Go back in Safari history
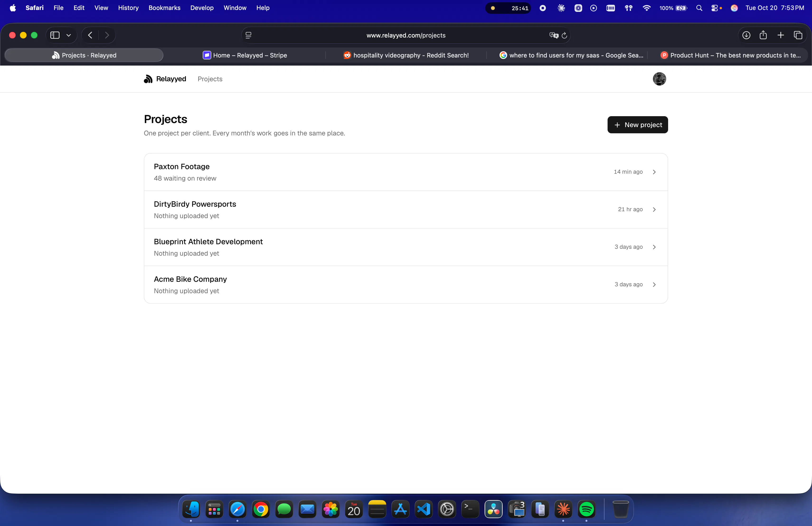 [x=90, y=35]
